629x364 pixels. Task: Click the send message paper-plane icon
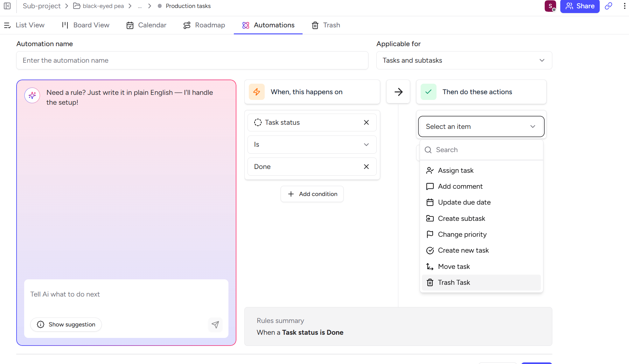[x=215, y=324]
